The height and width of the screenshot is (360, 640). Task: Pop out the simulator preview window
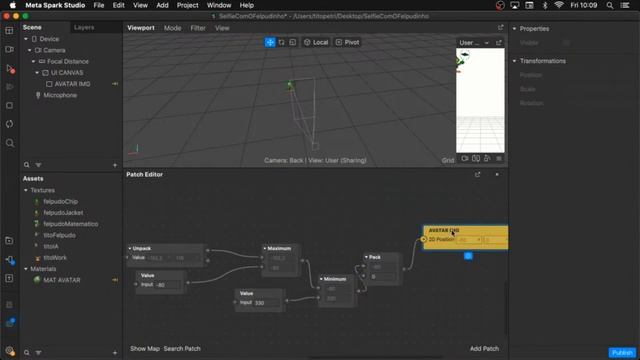pos(499,42)
